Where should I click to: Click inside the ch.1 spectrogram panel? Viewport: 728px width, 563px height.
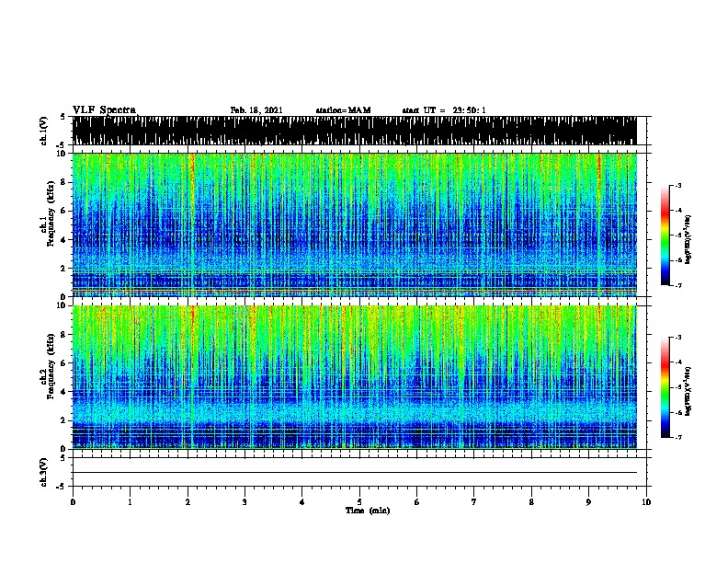(x=354, y=224)
